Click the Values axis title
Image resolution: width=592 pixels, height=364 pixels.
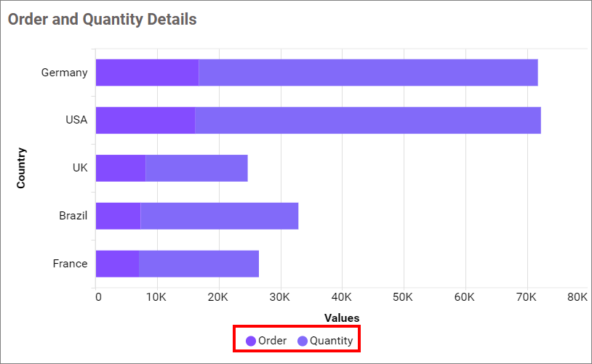point(341,318)
